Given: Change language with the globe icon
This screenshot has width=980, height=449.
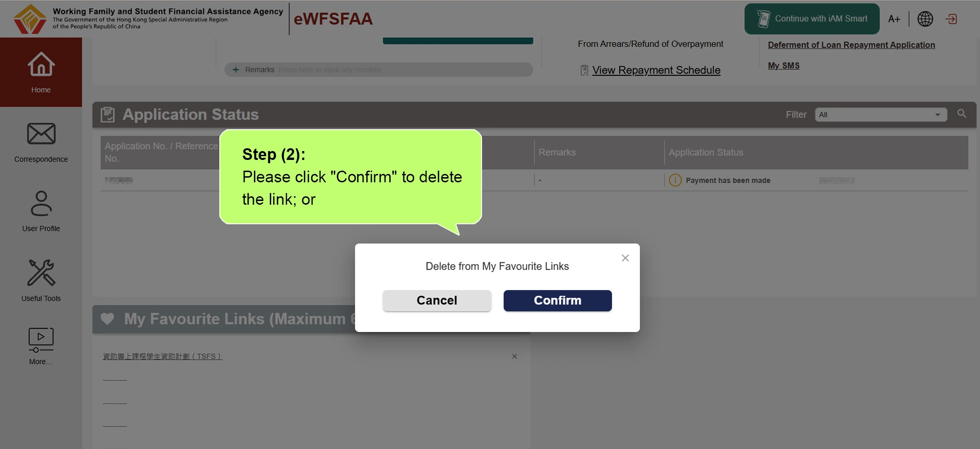Looking at the screenshot, I should (x=925, y=19).
